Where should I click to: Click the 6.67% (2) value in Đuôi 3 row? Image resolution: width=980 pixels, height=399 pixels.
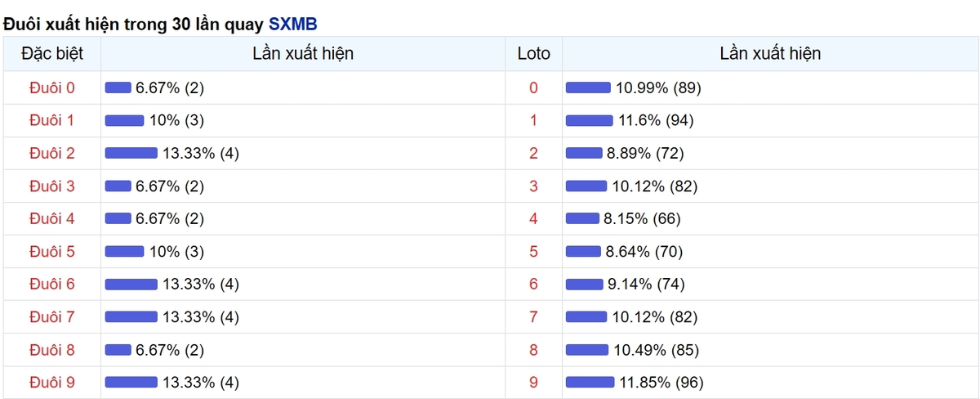170,186
